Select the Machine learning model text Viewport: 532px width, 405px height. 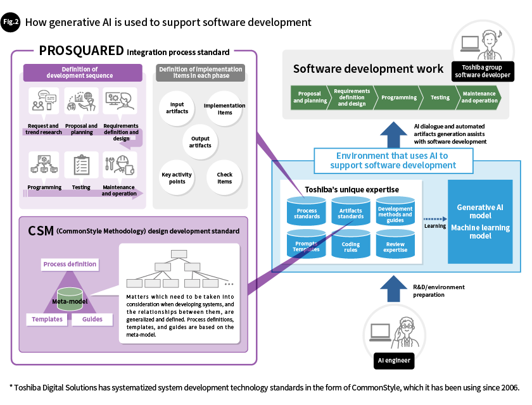[x=480, y=232]
